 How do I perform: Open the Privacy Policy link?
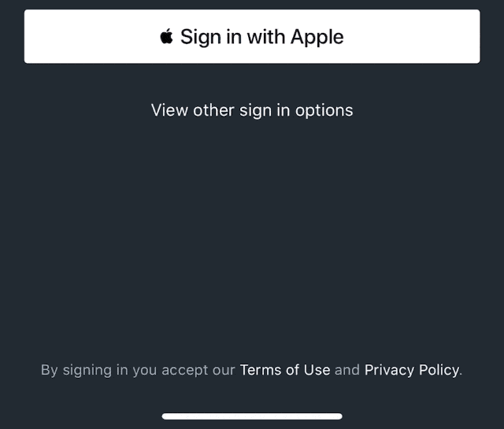point(411,369)
